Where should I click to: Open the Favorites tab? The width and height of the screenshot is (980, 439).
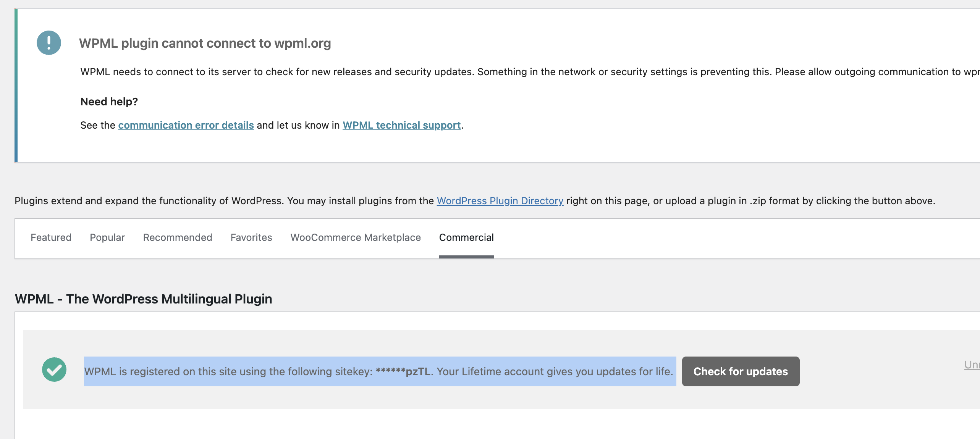[x=251, y=237]
